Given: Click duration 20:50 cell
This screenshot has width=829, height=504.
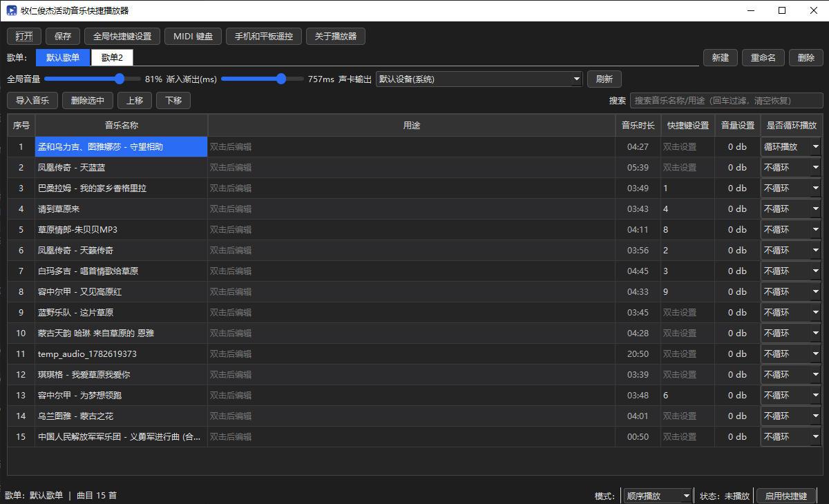Looking at the screenshot, I should [638, 353].
